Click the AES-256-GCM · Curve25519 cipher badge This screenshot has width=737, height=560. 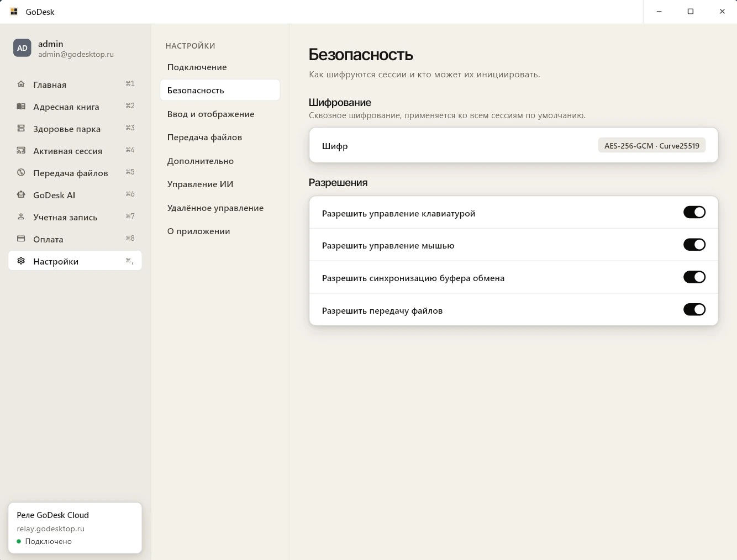pos(652,146)
